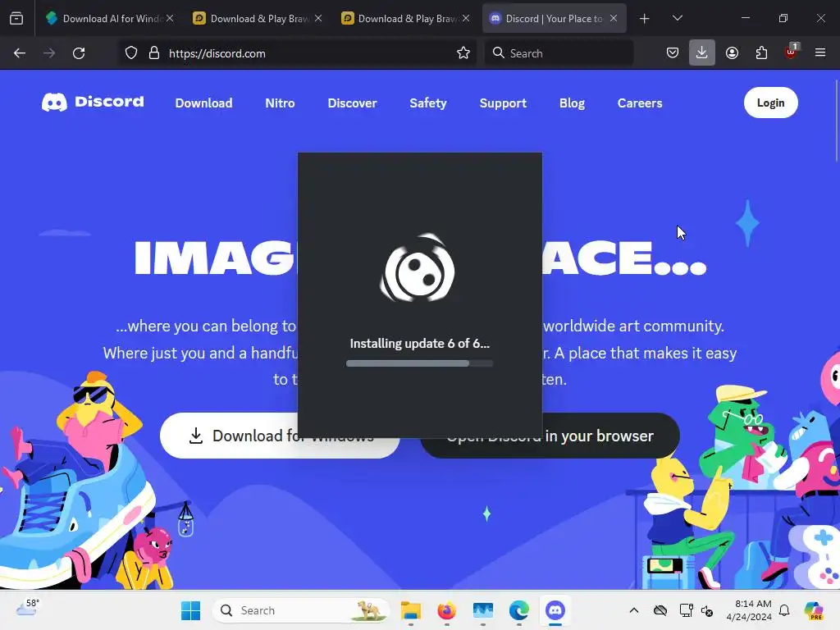Close the Download AI for Windows tab

click(x=170, y=18)
